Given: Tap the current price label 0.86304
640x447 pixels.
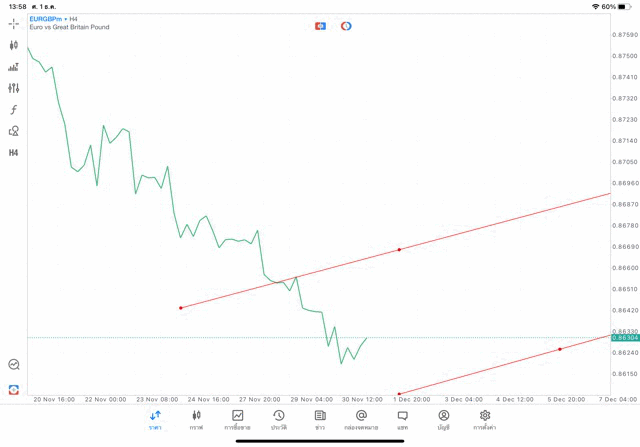Looking at the screenshot, I should (x=624, y=338).
